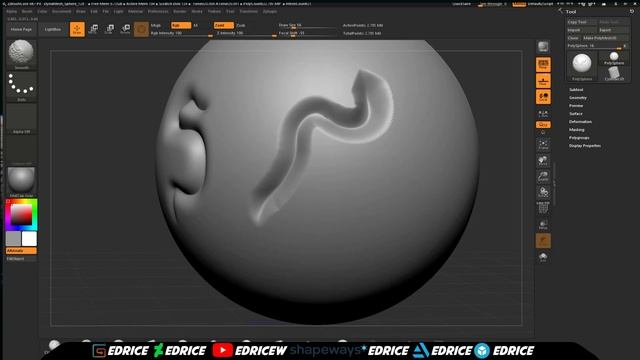
Task: Select the Scale transform icon
Action: tap(109, 29)
